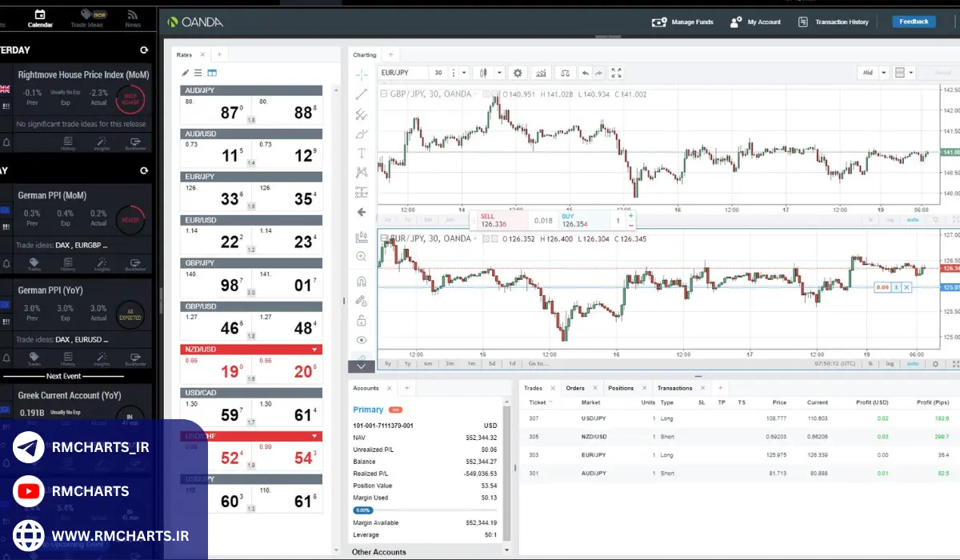Enter fullscreen chart mode
The width and height of the screenshot is (960, 560).
pos(617,73)
